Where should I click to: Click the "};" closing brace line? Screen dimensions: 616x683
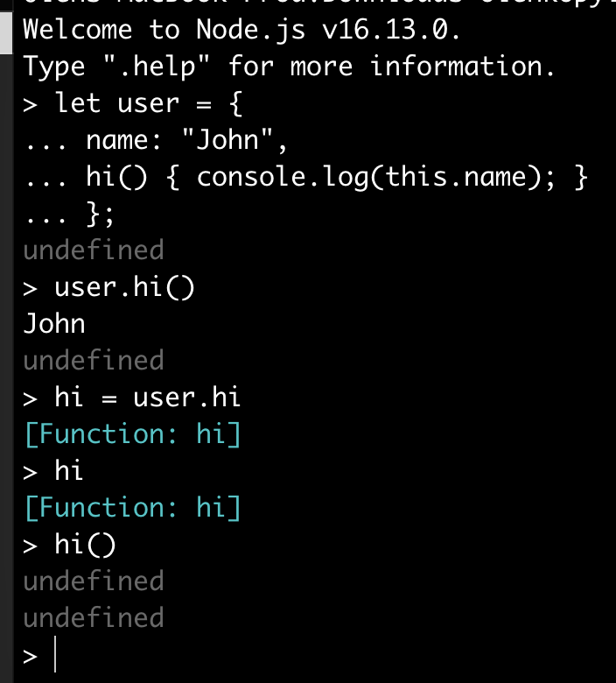[x=69, y=214]
